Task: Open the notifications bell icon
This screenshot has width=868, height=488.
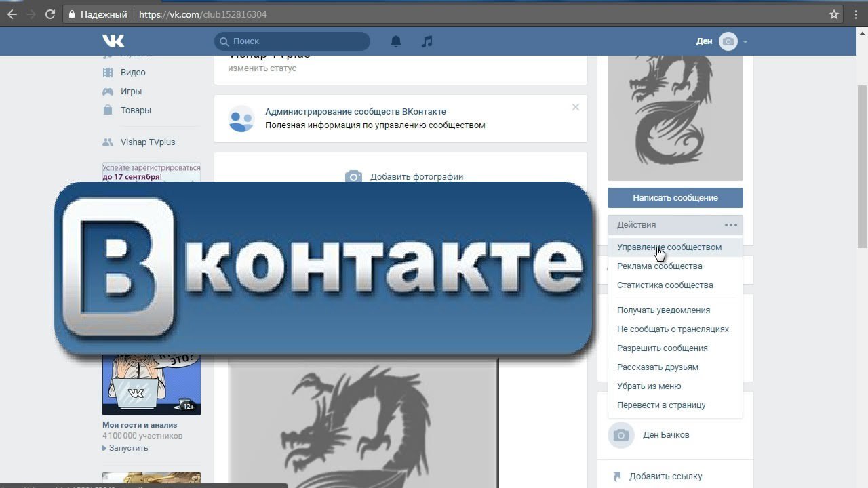Action: pos(396,41)
